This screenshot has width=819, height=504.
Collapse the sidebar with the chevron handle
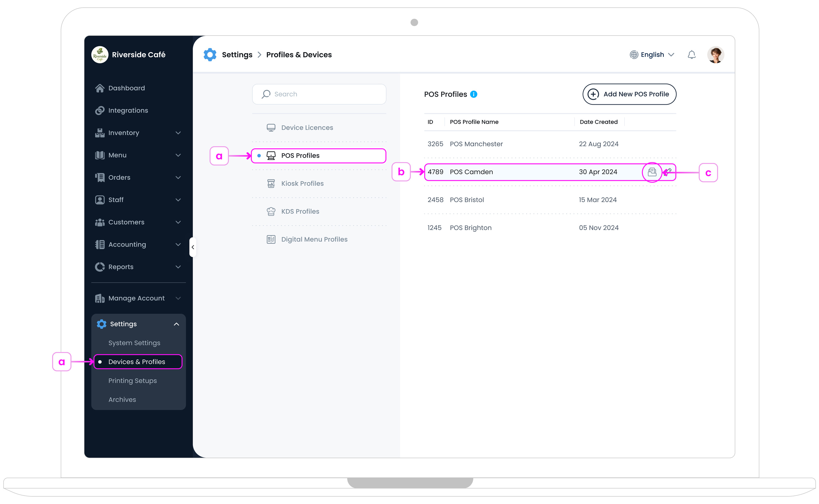coord(193,247)
